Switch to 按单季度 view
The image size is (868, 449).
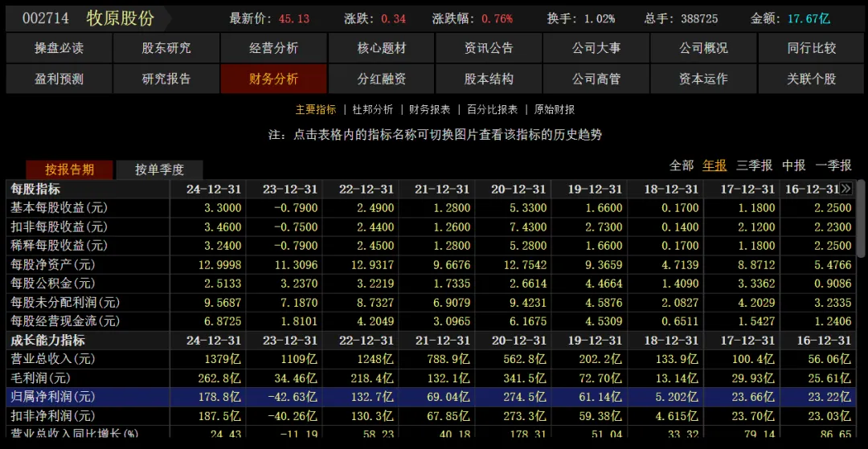point(159,169)
